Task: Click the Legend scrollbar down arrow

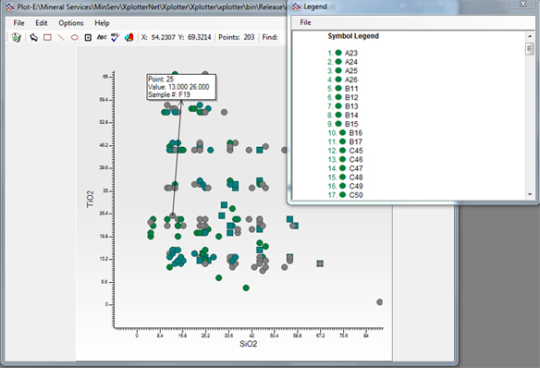Action: point(530,194)
